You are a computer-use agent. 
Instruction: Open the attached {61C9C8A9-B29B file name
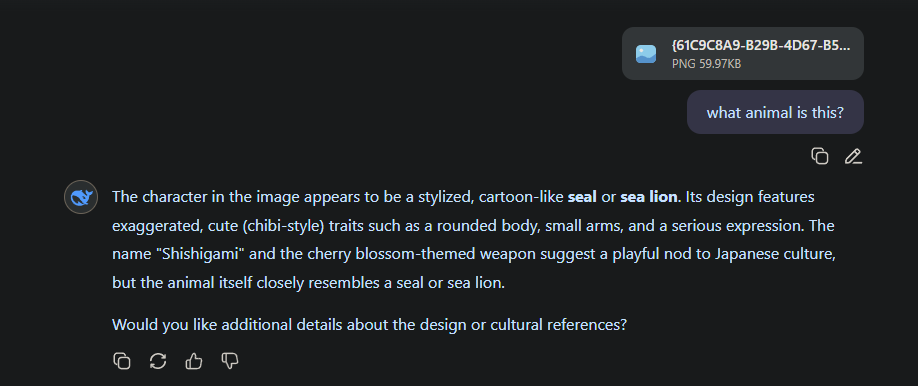[x=761, y=46]
